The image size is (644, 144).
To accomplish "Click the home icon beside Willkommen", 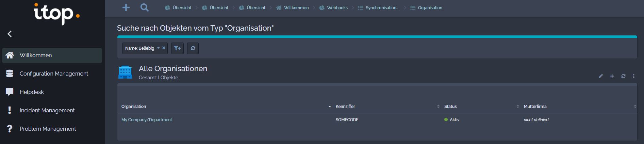I will click(10, 55).
